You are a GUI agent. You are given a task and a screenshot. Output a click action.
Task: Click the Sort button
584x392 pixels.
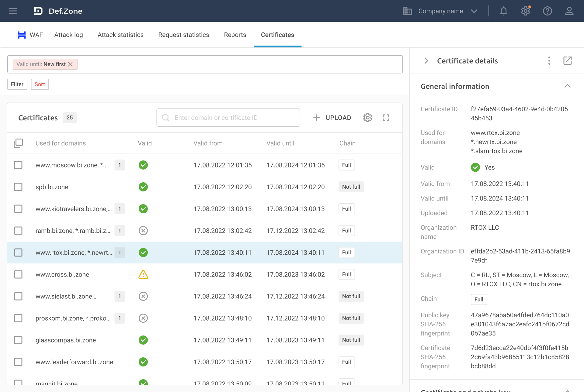(x=40, y=84)
